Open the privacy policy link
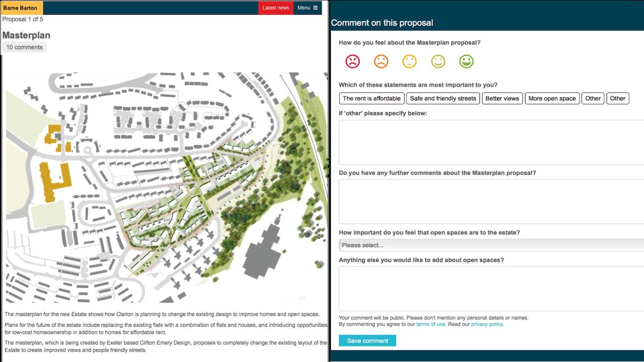This screenshot has width=644, height=362. point(486,324)
